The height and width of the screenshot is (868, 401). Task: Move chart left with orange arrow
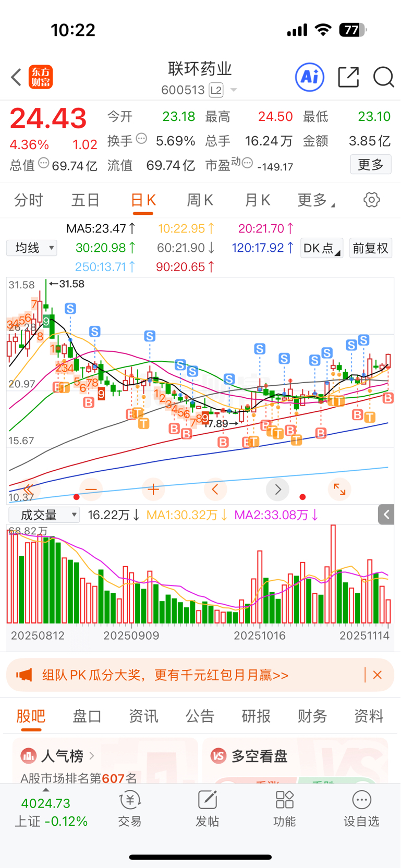pos(215,490)
